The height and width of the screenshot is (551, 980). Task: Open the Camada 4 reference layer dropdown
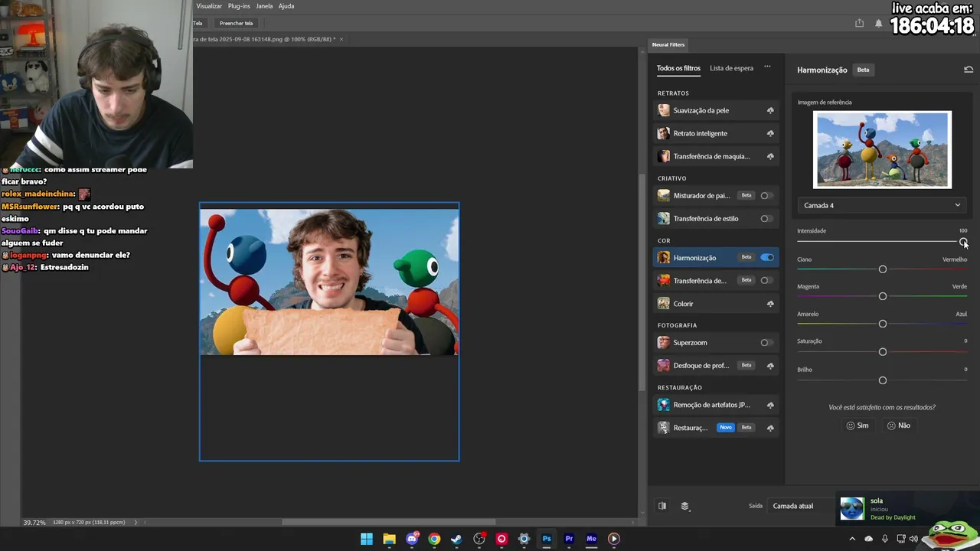[x=882, y=205]
